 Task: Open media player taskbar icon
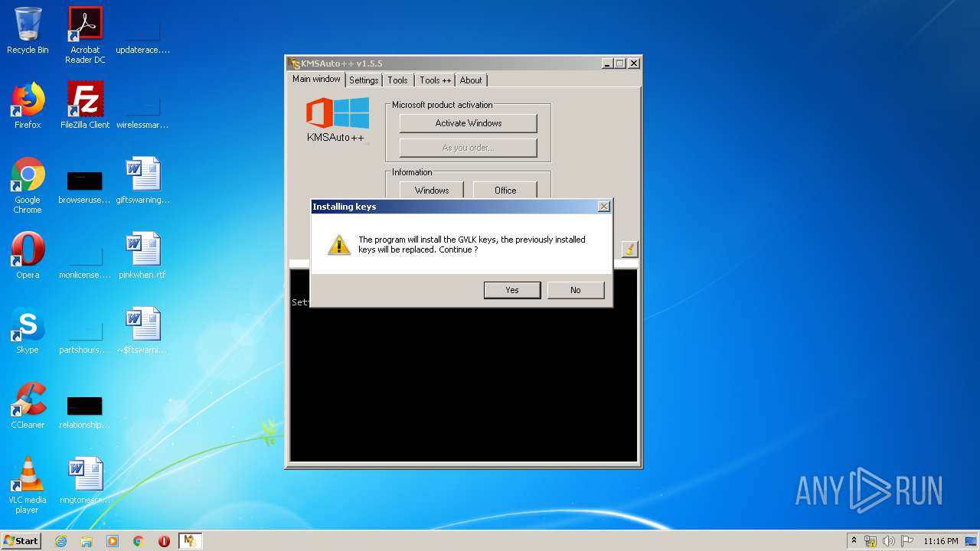pos(113,541)
